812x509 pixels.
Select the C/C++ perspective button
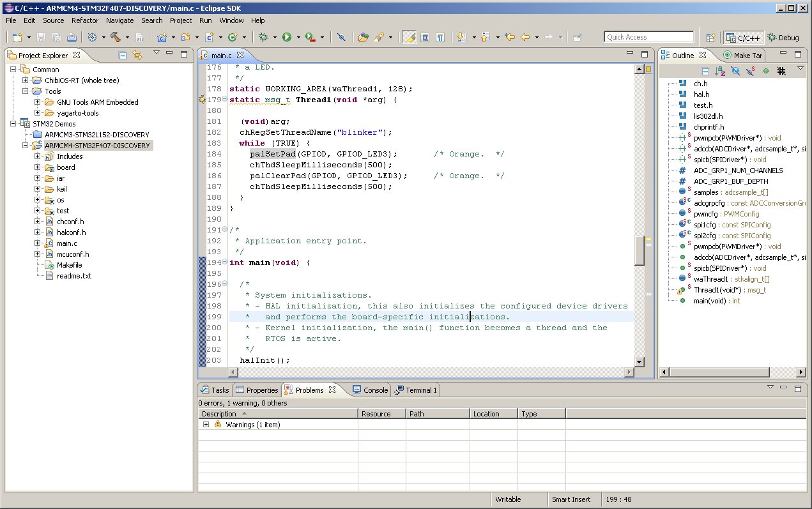coord(742,38)
